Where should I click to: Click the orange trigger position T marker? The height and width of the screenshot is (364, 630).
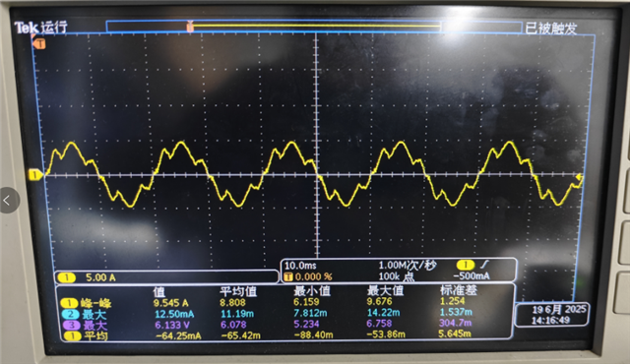[40, 43]
